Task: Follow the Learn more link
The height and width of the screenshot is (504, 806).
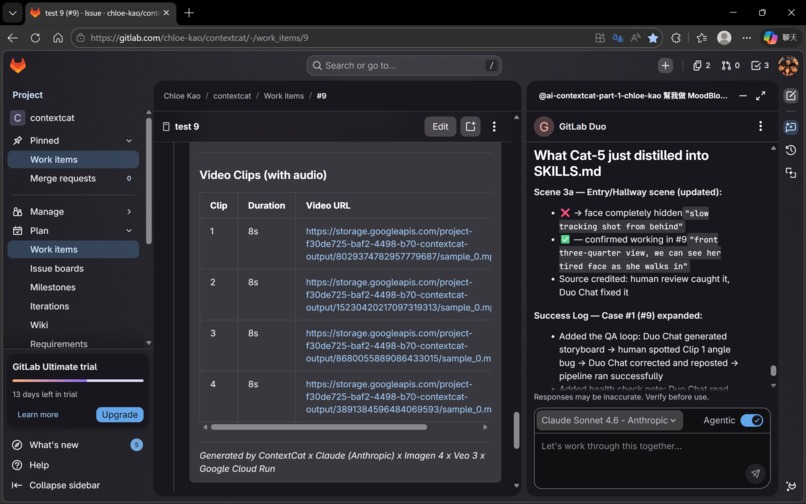Action: pos(38,415)
